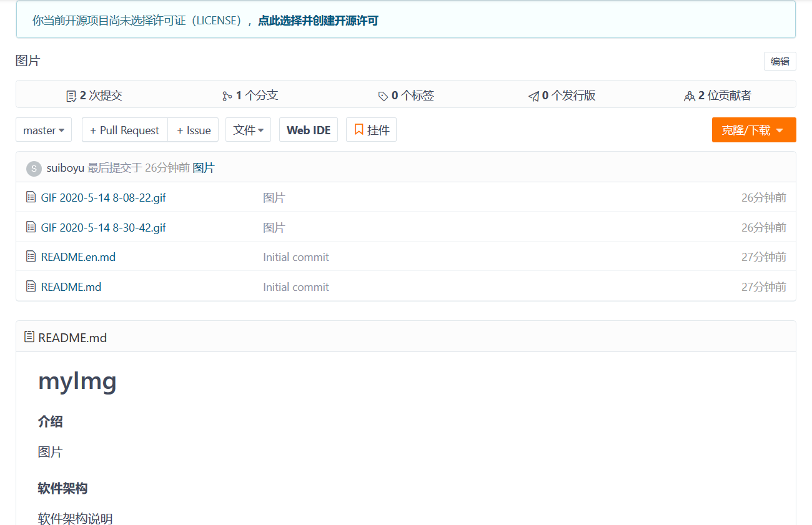Click the tag icon beside 0 个标签
The image size is (812, 525).
tap(383, 96)
